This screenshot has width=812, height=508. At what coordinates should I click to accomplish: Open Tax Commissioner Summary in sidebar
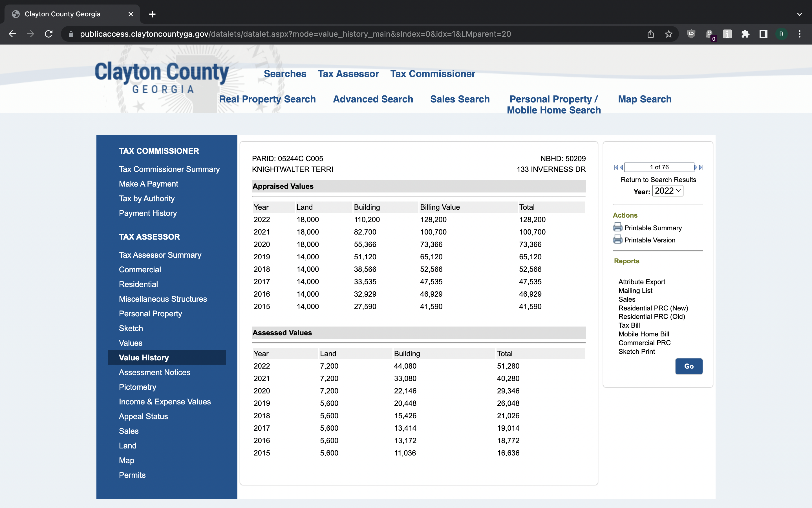tap(169, 169)
